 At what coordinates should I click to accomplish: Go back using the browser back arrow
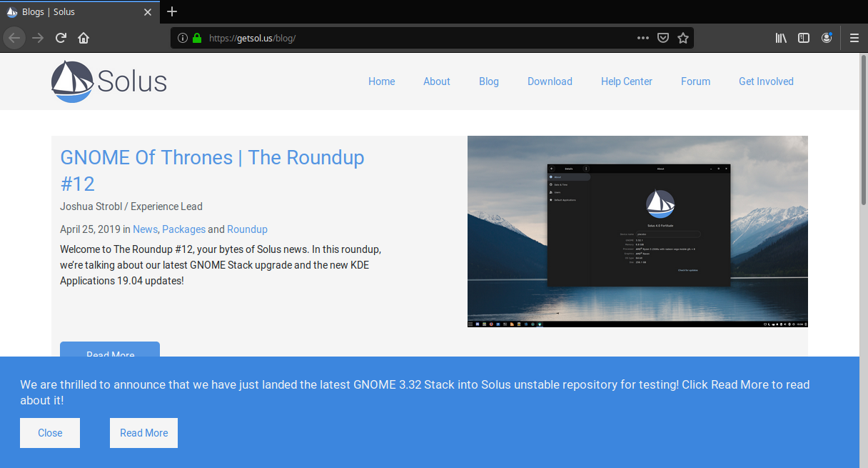click(14, 38)
